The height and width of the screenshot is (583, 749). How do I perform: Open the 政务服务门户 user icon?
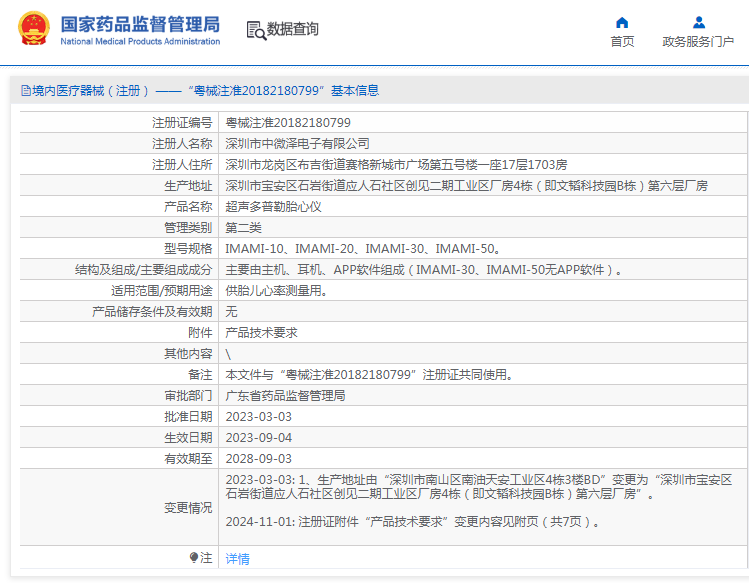(x=698, y=22)
